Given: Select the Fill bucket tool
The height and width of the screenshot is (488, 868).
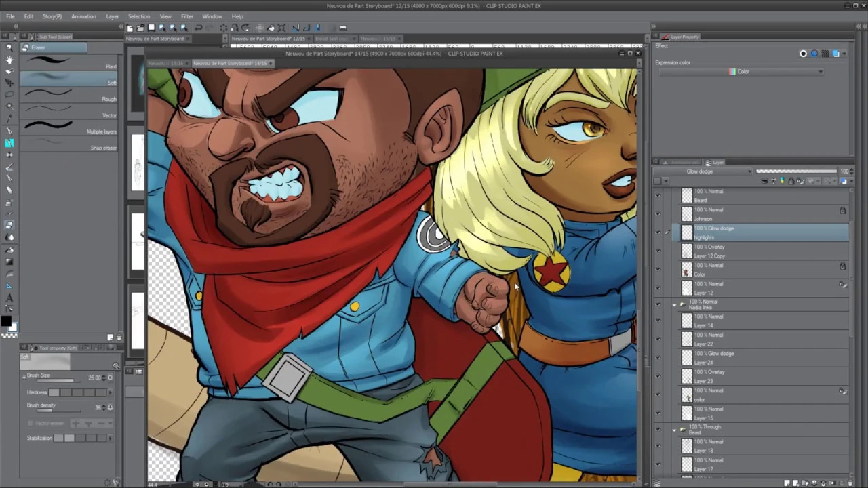Looking at the screenshot, I should (9, 249).
